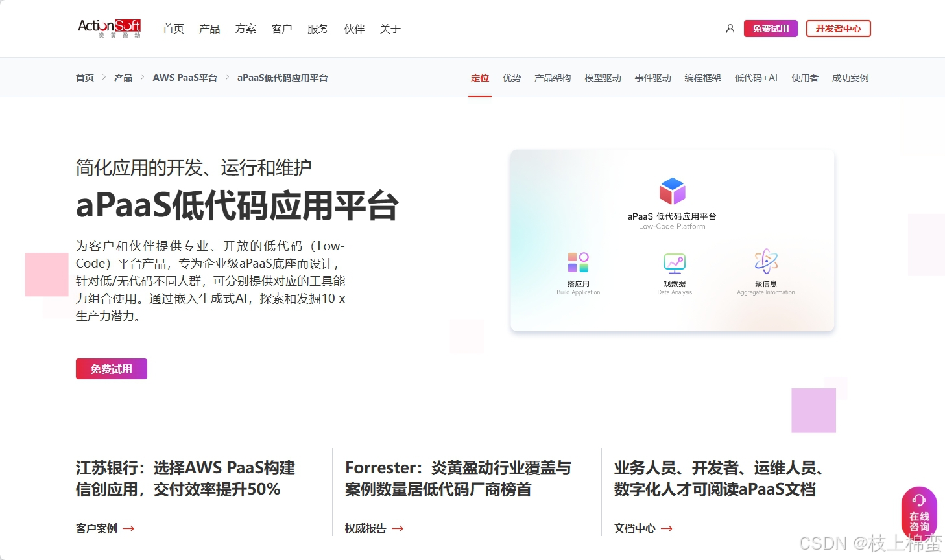Click the hero section 免费试用 button

[112, 369]
